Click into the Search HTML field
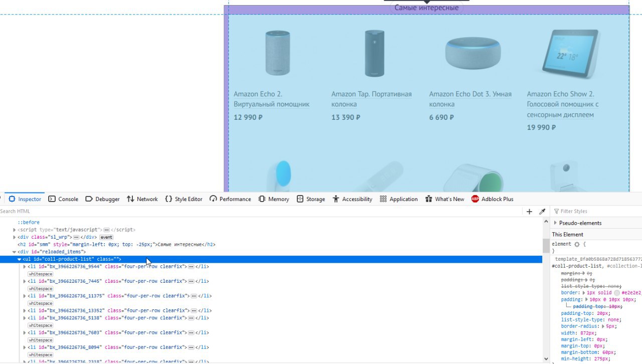 click(x=261, y=212)
